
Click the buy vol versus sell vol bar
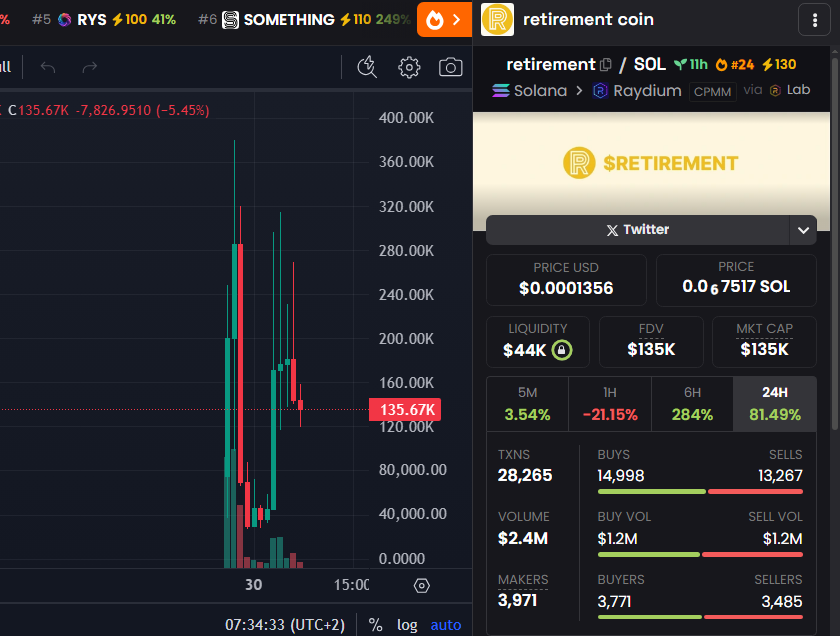700,555
